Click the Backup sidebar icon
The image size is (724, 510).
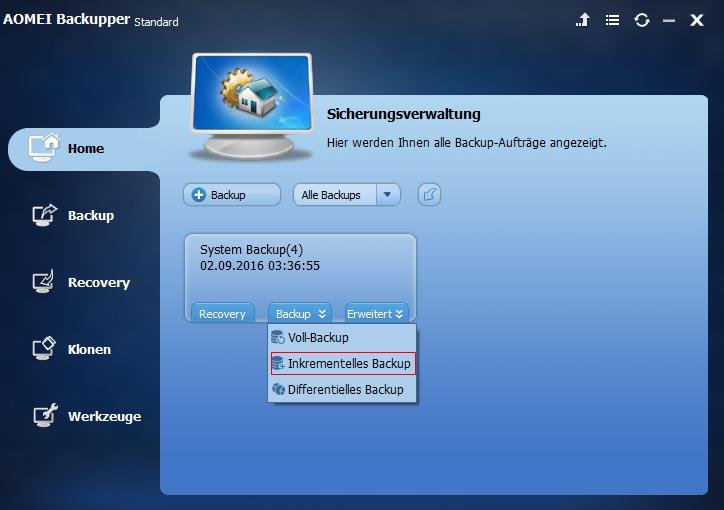(x=44, y=215)
